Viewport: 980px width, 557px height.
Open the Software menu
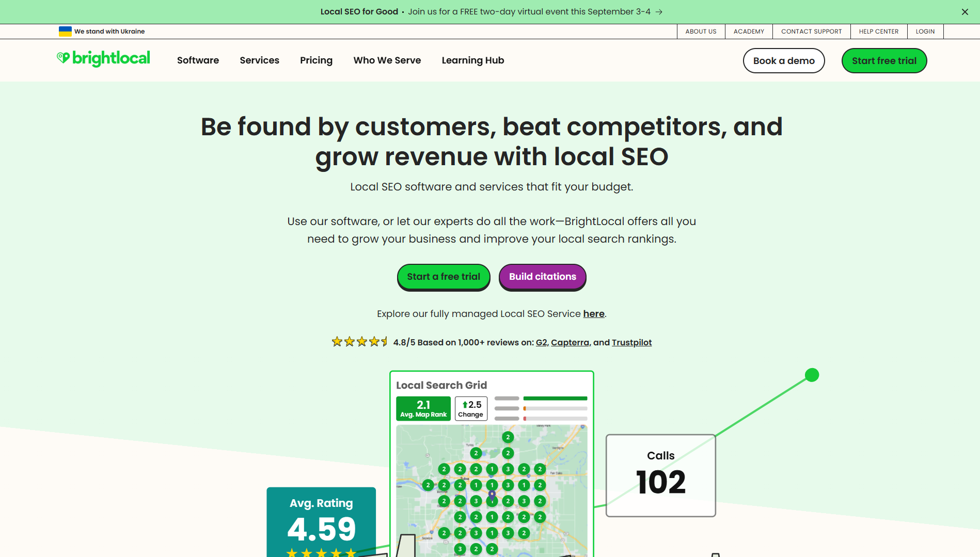coord(198,60)
